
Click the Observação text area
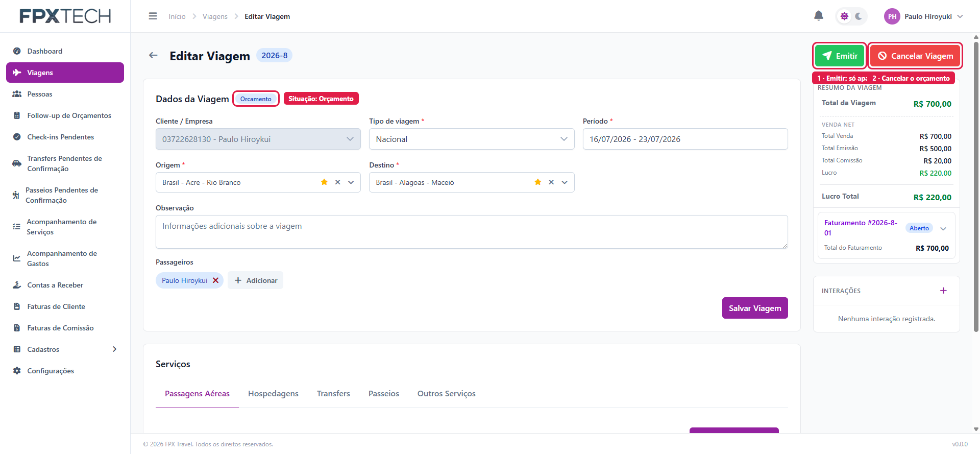point(472,232)
